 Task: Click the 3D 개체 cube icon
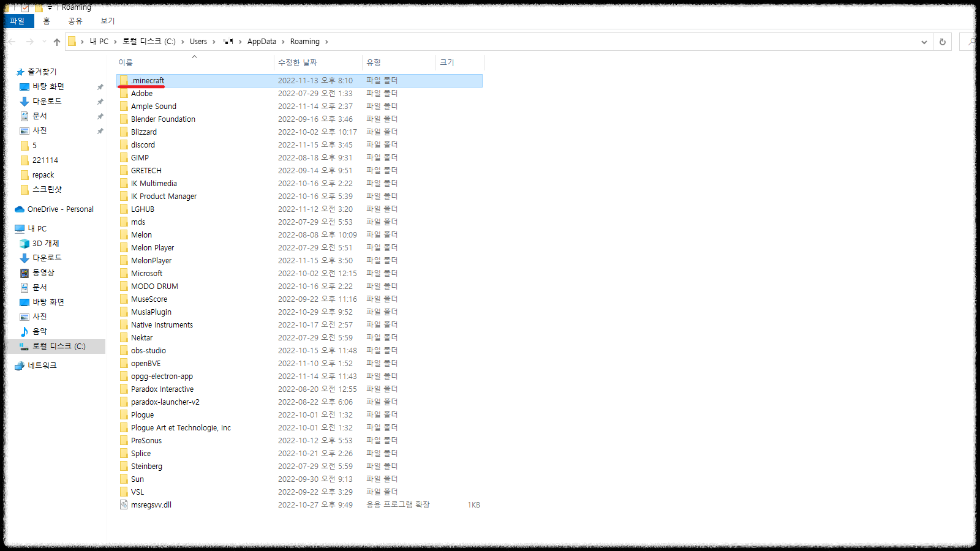click(x=24, y=243)
